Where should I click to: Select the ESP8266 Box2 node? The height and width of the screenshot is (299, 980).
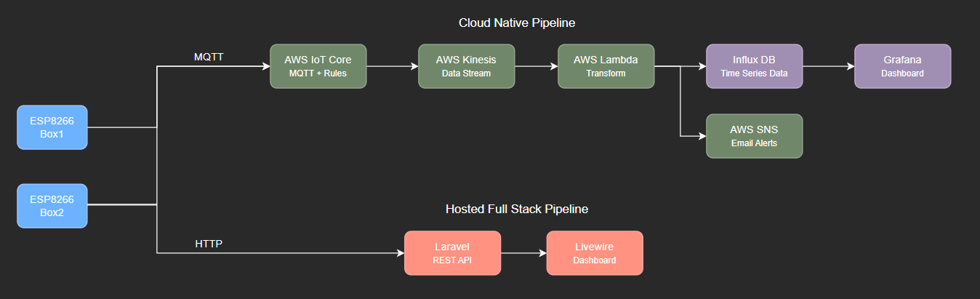tap(52, 206)
